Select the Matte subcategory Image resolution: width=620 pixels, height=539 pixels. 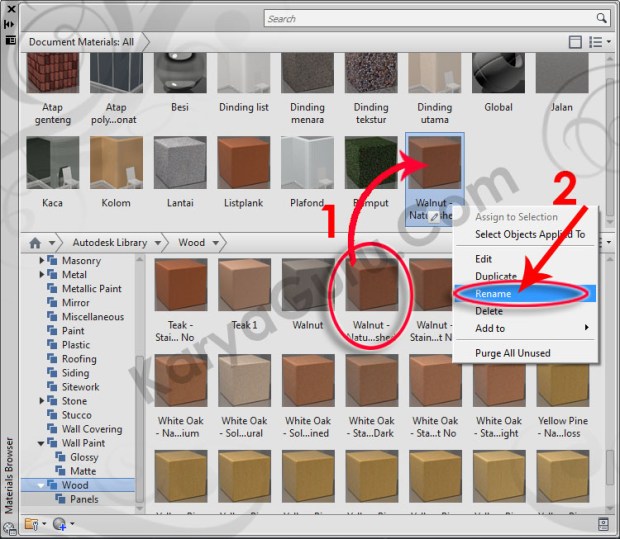tap(83, 471)
